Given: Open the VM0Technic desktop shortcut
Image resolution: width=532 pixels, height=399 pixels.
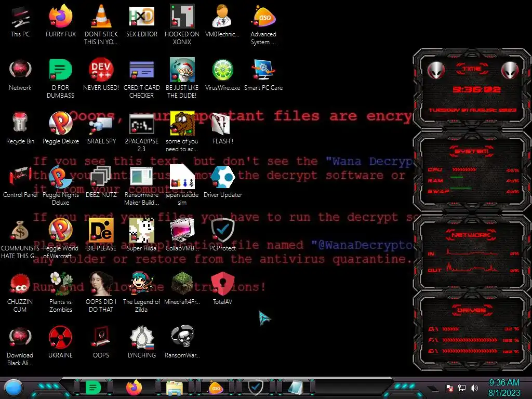Looking at the screenshot, I should (x=222, y=21).
